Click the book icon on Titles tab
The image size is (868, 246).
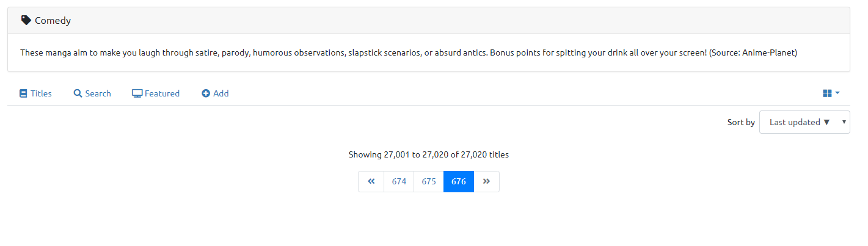click(x=23, y=93)
